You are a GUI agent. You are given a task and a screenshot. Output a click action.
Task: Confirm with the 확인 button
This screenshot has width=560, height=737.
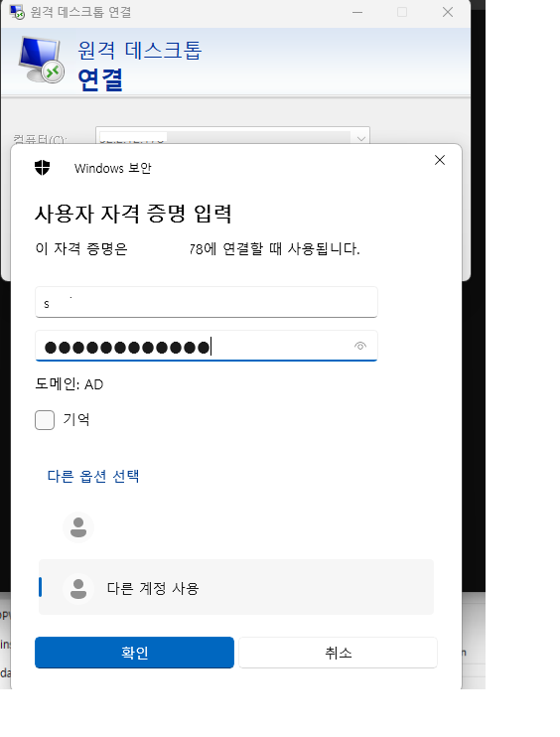(x=134, y=653)
